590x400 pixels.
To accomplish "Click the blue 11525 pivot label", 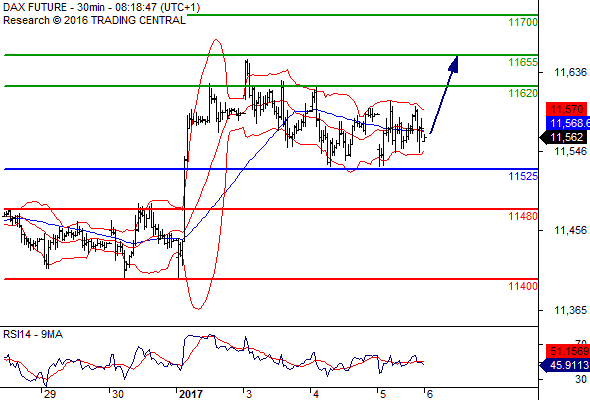I will pos(523,176).
